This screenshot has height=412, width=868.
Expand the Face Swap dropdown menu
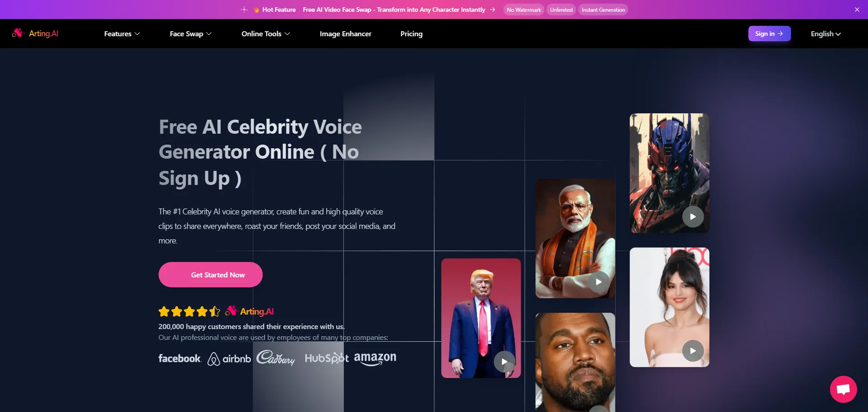191,34
